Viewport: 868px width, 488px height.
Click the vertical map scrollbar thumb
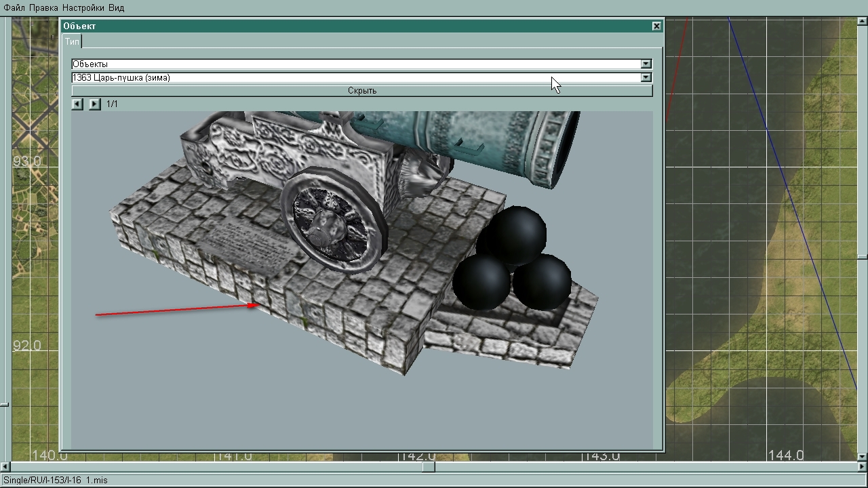(862, 257)
